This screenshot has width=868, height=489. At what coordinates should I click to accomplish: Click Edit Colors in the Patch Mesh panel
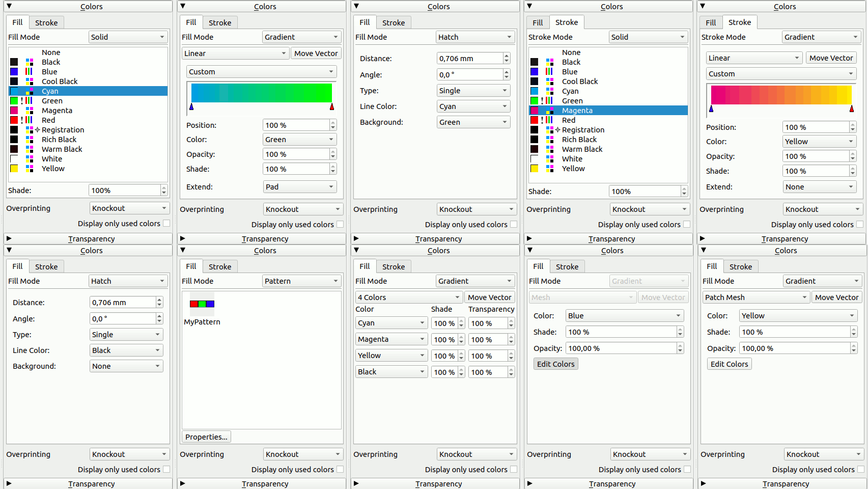click(x=729, y=364)
